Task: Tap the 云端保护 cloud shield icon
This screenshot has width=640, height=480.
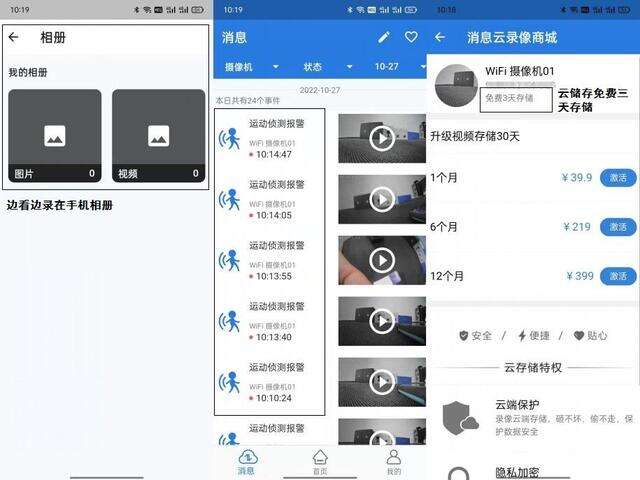Action: point(460,418)
